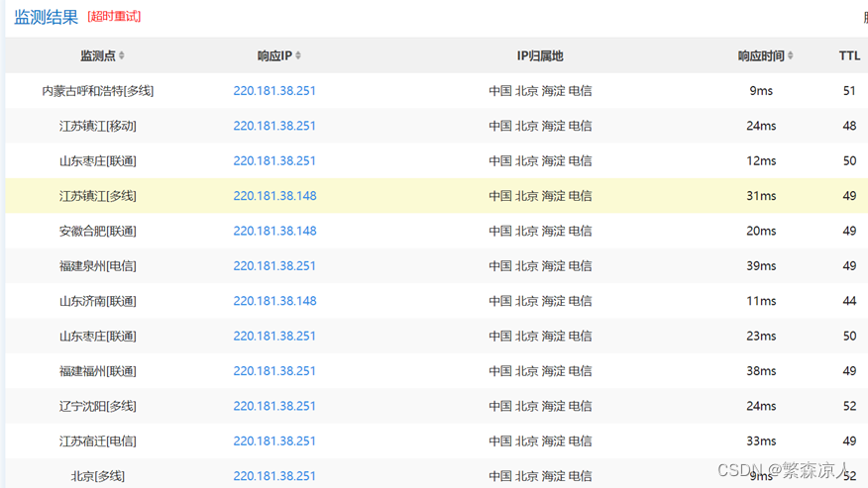The width and height of the screenshot is (868, 488).
Task: Click the 监测点 column header
Action: coord(98,55)
